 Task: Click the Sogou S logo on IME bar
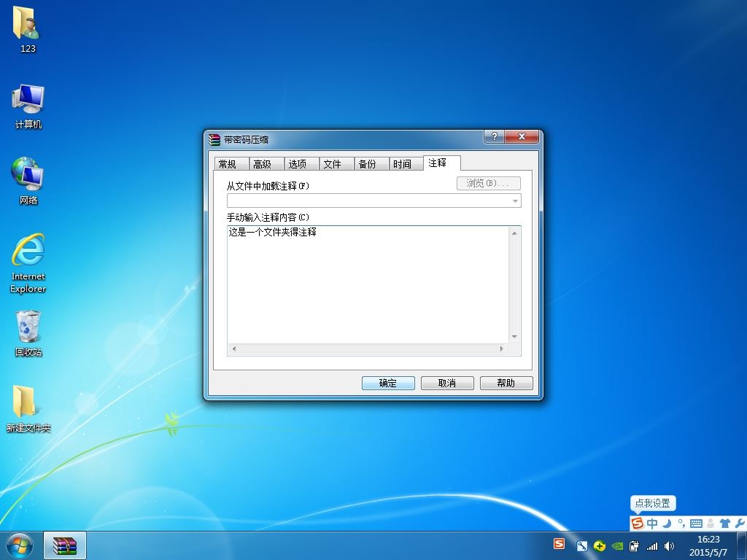(637, 524)
